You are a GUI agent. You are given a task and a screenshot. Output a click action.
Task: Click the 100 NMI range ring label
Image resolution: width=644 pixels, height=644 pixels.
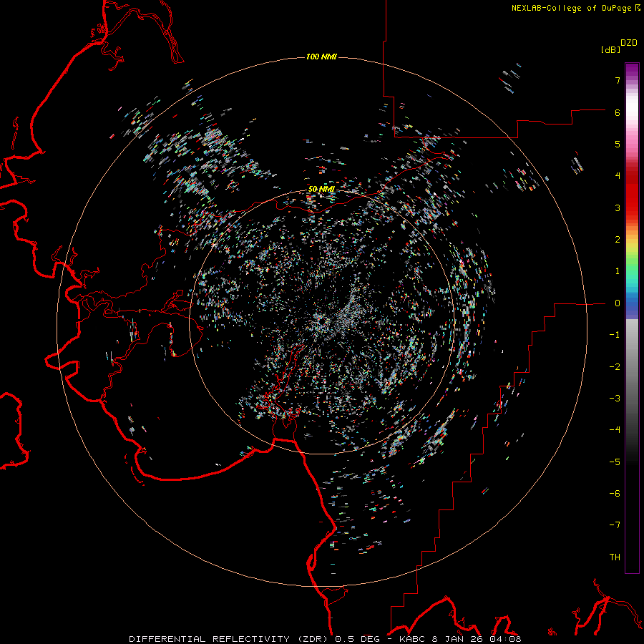pos(321,57)
